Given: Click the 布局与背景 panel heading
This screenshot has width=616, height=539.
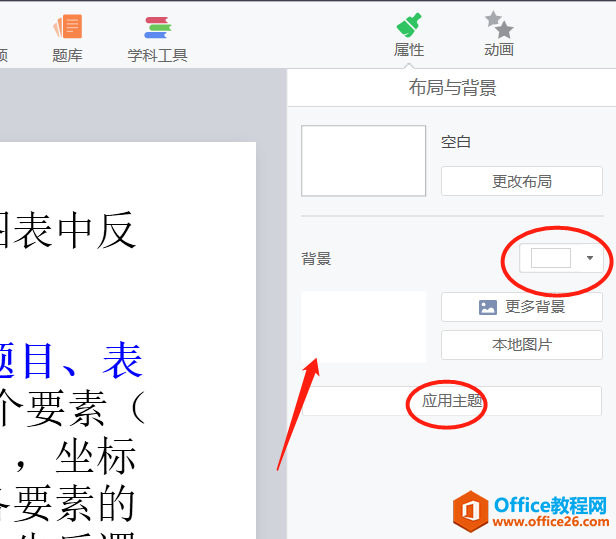Looking at the screenshot, I should (452, 87).
